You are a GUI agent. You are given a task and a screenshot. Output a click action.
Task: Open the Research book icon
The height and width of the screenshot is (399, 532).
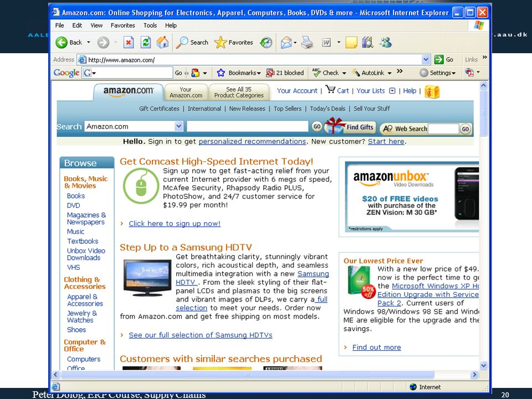click(x=367, y=43)
